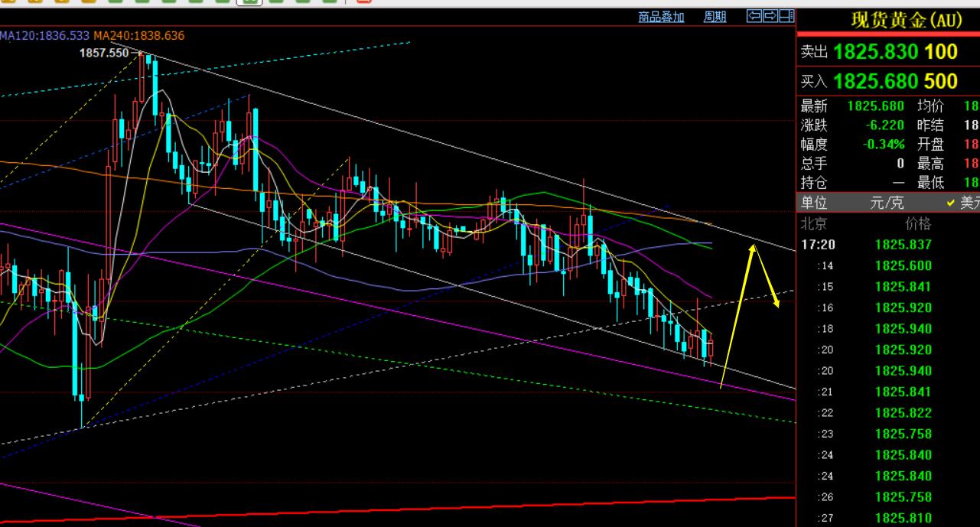980x527 pixels.
Task: Click the left arrow chart navigation icon
Action: coord(754,15)
